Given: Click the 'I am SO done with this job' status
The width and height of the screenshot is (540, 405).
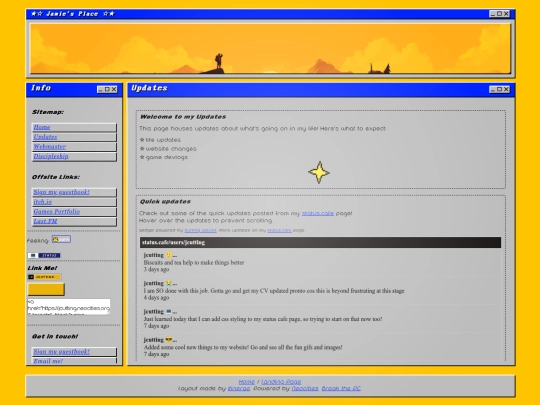Looking at the screenshot, I should (274, 291).
